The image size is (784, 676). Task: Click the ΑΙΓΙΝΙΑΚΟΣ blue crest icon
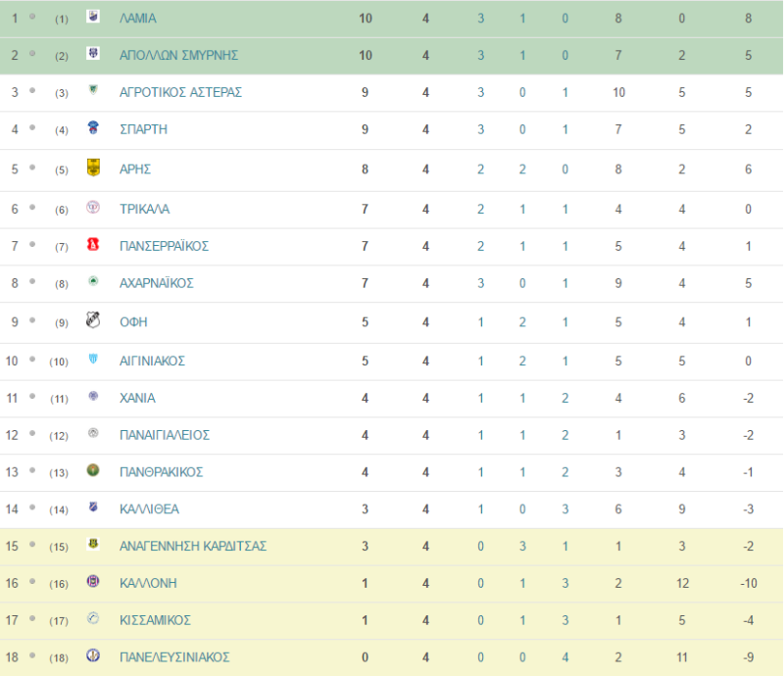[93, 359]
